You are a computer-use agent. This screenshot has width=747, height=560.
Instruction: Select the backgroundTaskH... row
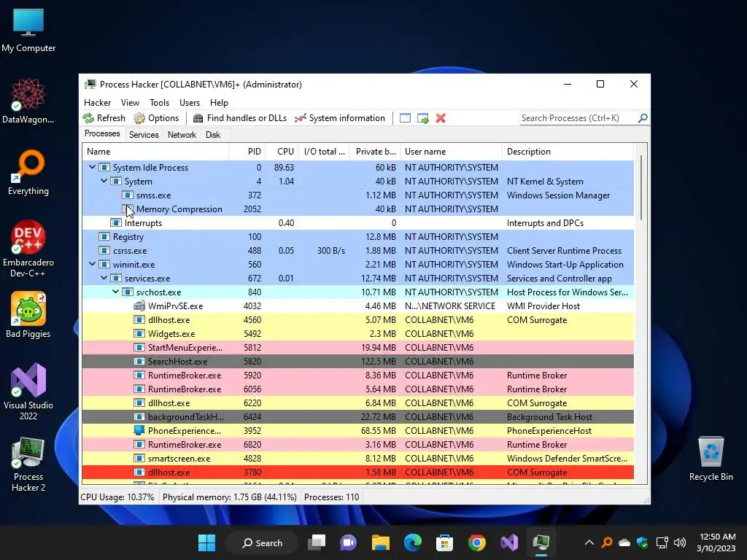357,416
